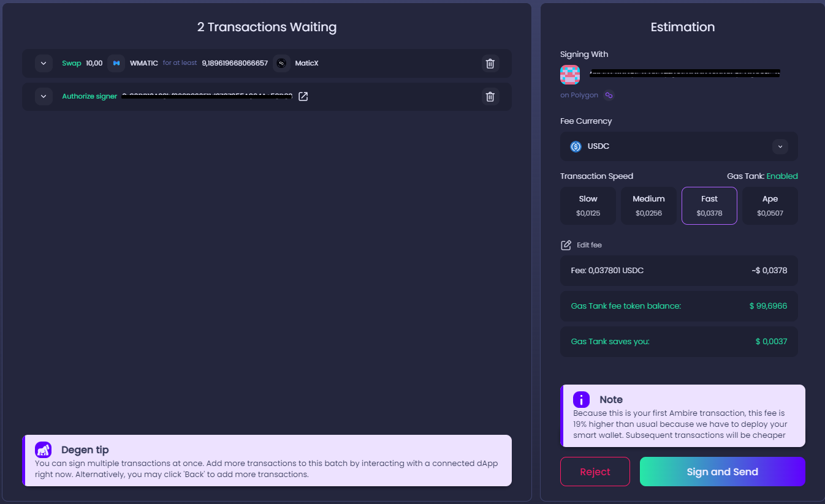Screen dimensions: 825x504
Task: Click the Fee Currency label
Action: tap(586, 121)
